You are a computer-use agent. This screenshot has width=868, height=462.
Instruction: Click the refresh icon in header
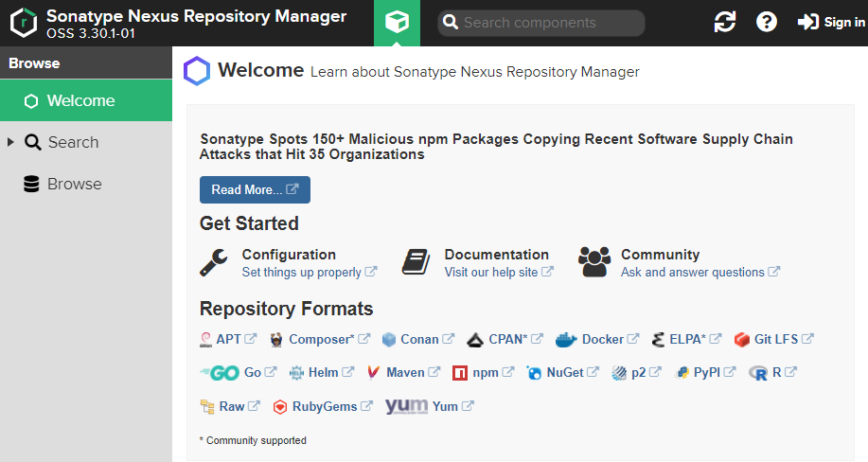click(725, 22)
